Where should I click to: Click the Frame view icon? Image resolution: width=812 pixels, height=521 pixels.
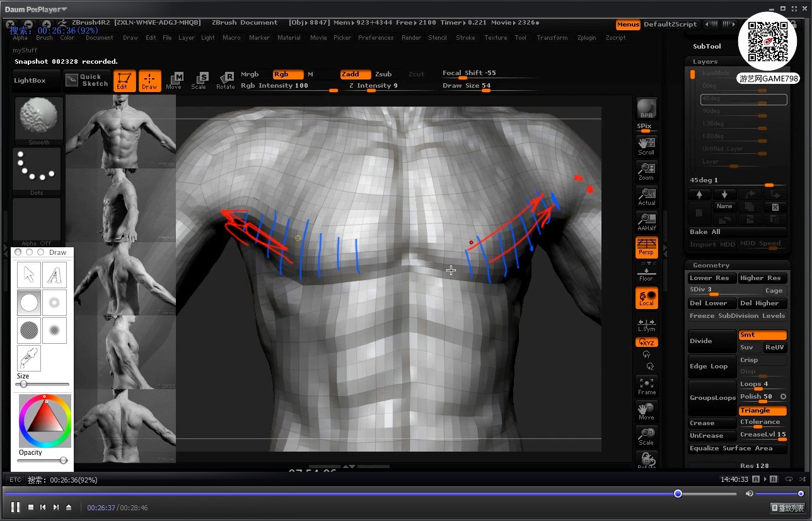pyautogui.click(x=646, y=386)
